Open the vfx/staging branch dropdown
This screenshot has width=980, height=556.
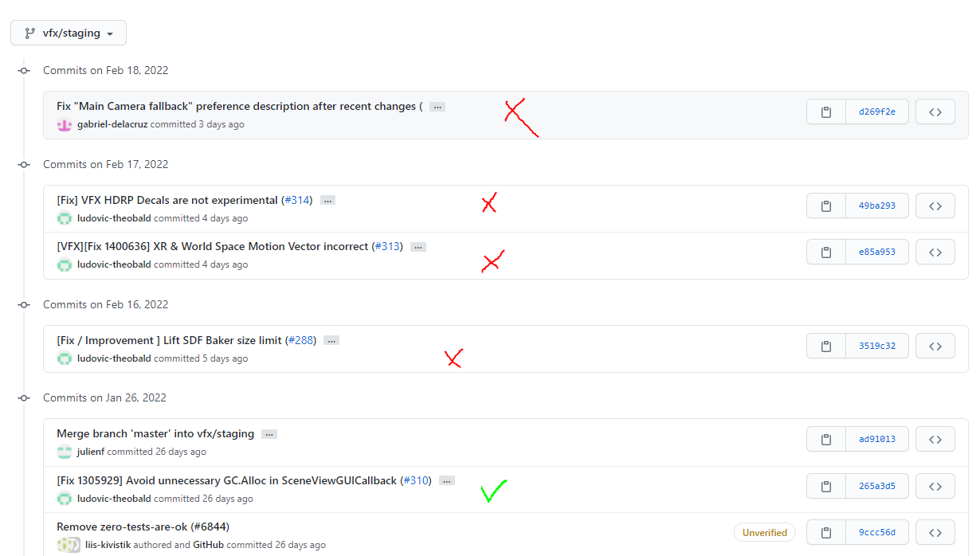[69, 33]
